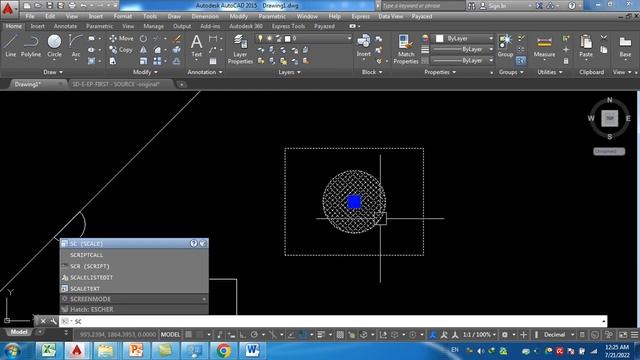640x360 pixels.
Task: Click the help icon in the autocomplete list header
Action: [193, 243]
